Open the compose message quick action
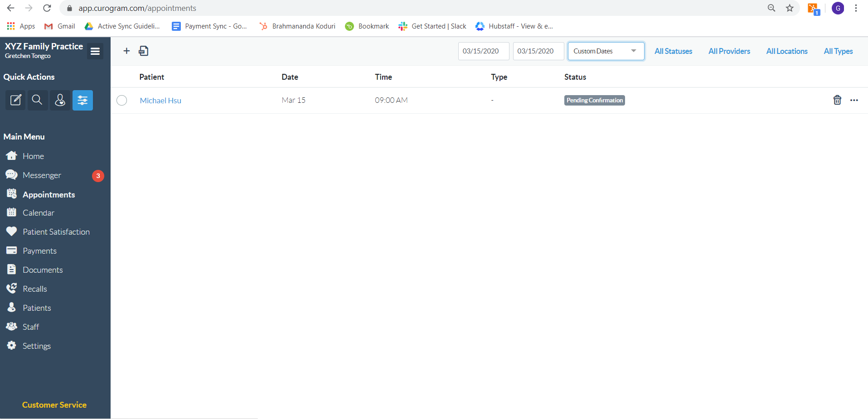Viewport: 868px width, 419px height. (15, 100)
